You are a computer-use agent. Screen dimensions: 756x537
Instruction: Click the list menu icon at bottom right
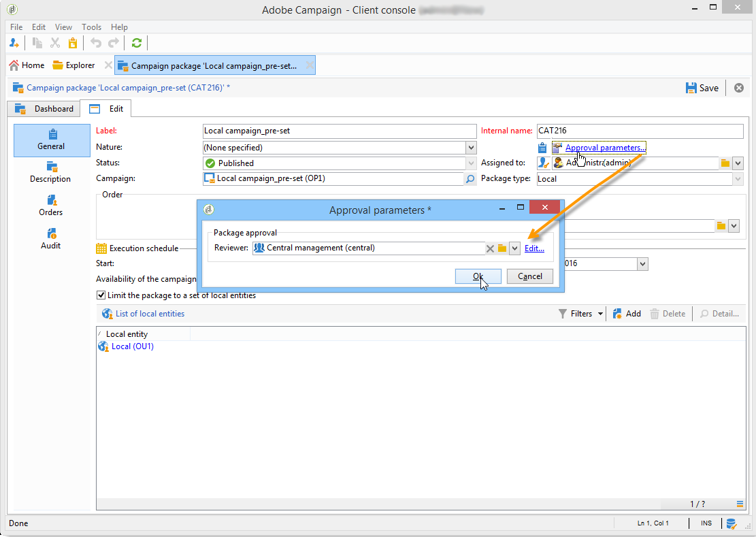(740, 504)
